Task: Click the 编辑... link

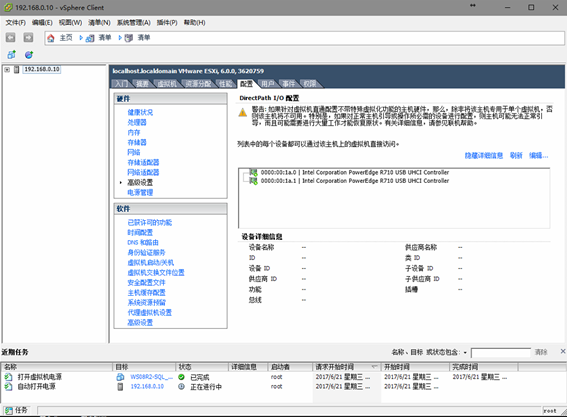Action: click(x=538, y=156)
